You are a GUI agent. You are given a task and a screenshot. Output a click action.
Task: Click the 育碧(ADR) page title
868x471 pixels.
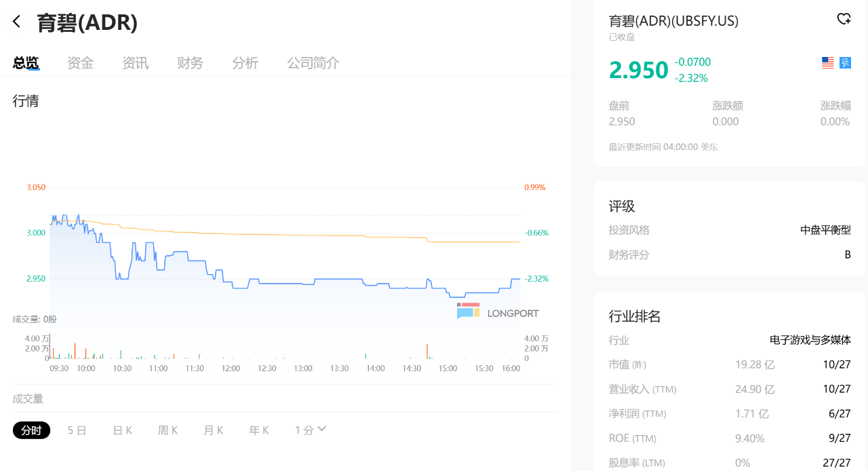87,22
